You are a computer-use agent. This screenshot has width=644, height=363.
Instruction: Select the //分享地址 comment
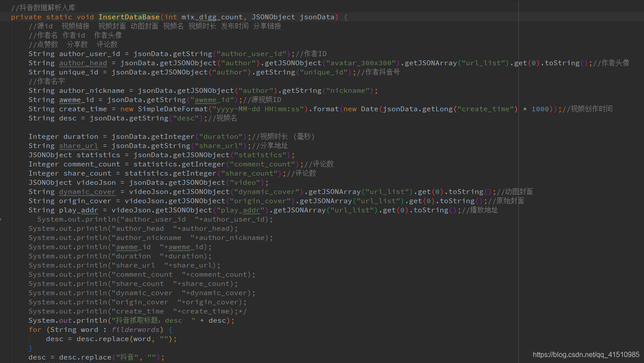pyautogui.click(x=269, y=146)
